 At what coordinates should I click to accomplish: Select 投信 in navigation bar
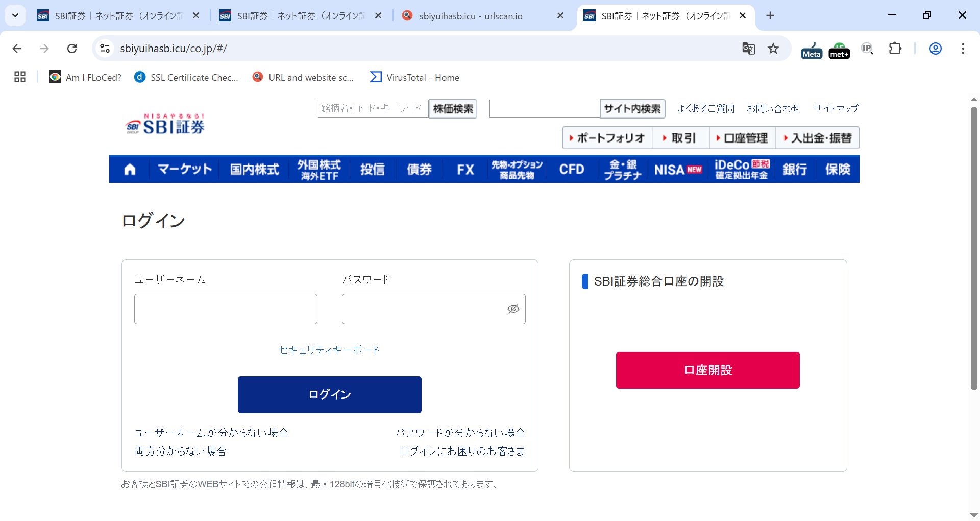(x=373, y=170)
